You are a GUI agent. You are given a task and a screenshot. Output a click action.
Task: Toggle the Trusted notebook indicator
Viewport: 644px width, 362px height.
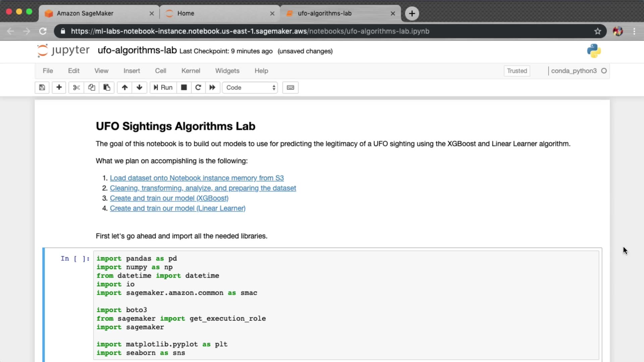(x=517, y=71)
